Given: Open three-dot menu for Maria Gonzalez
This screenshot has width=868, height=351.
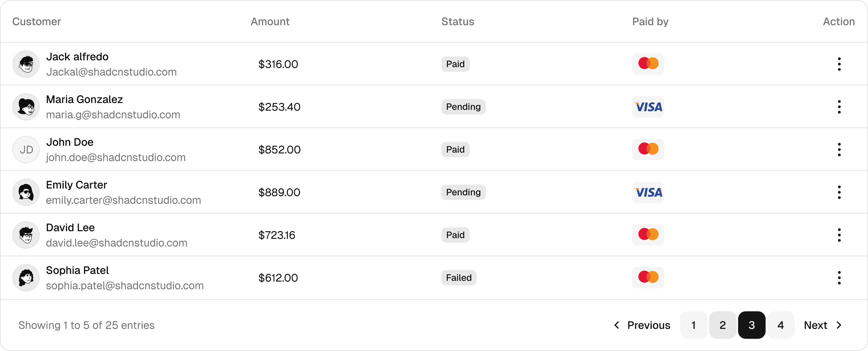Looking at the screenshot, I should [839, 107].
